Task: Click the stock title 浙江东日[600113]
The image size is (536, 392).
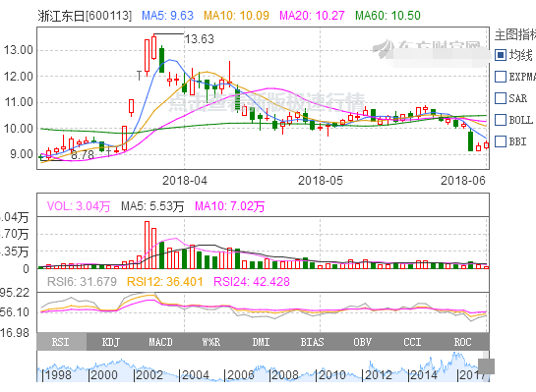Action: (x=85, y=16)
